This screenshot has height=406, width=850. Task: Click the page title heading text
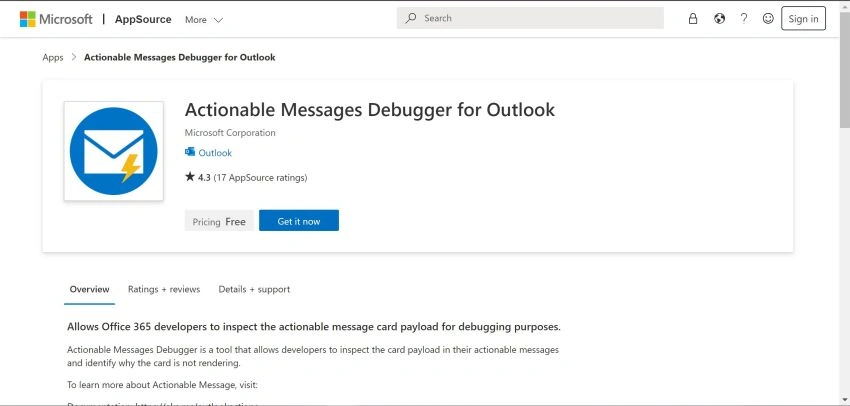point(370,110)
